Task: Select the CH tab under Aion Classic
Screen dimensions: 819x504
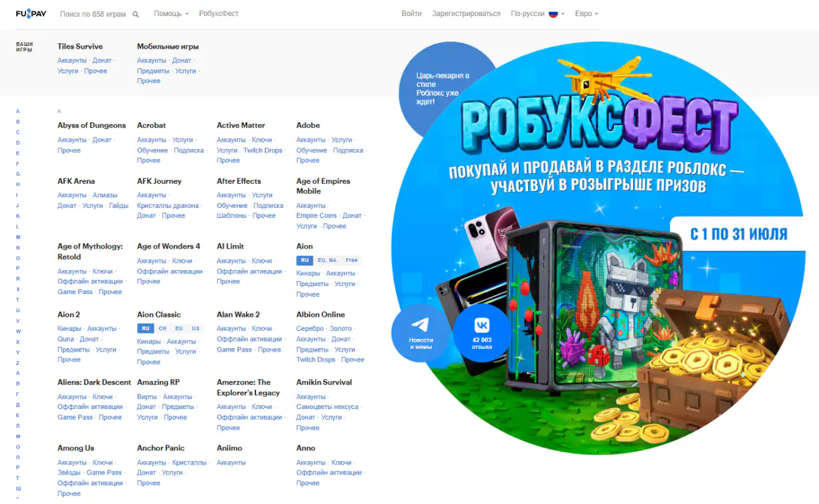Action: [x=162, y=328]
